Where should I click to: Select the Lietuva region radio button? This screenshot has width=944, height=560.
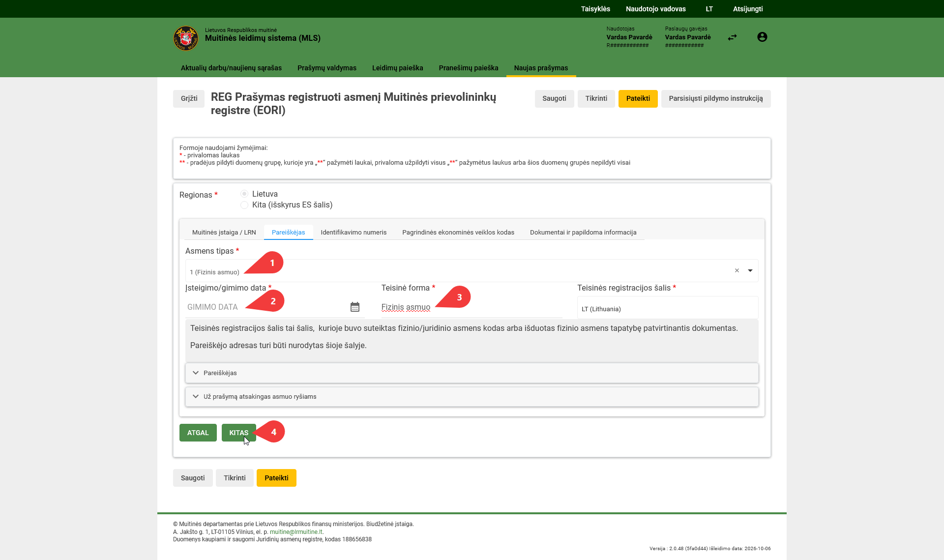pyautogui.click(x=244, y=194)
